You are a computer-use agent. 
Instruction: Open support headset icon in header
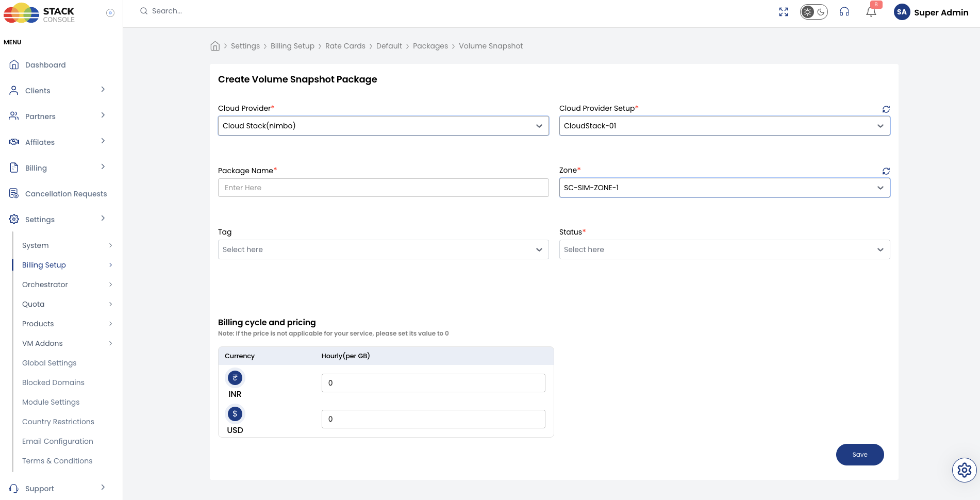pyautogui.click(x=844, y=12)
